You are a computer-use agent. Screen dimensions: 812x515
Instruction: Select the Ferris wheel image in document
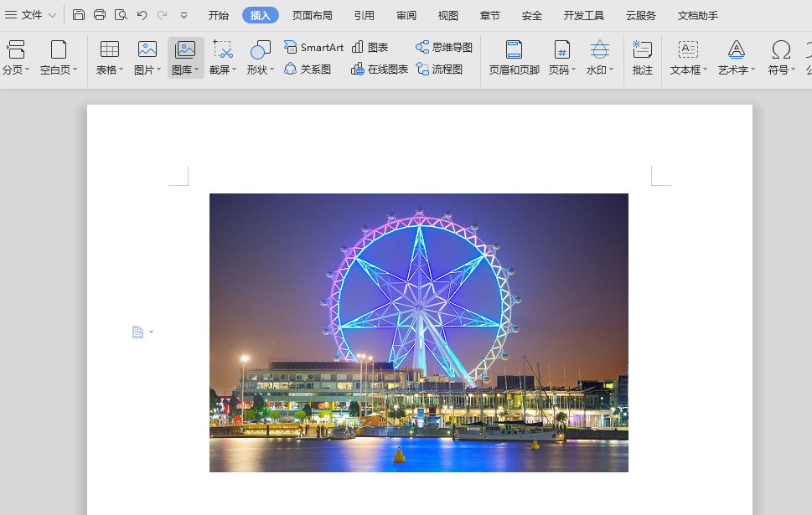point(418,332)
